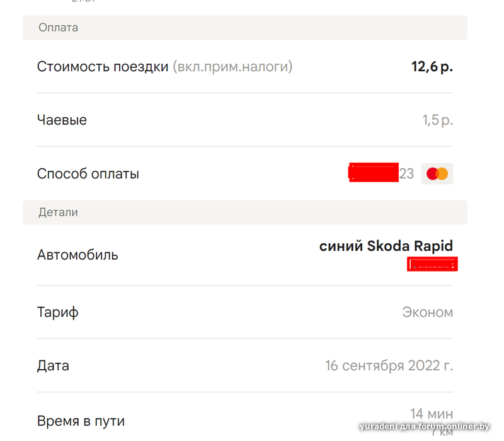
Task: Select the Эконом tariff value
Action: click(427, 312)
